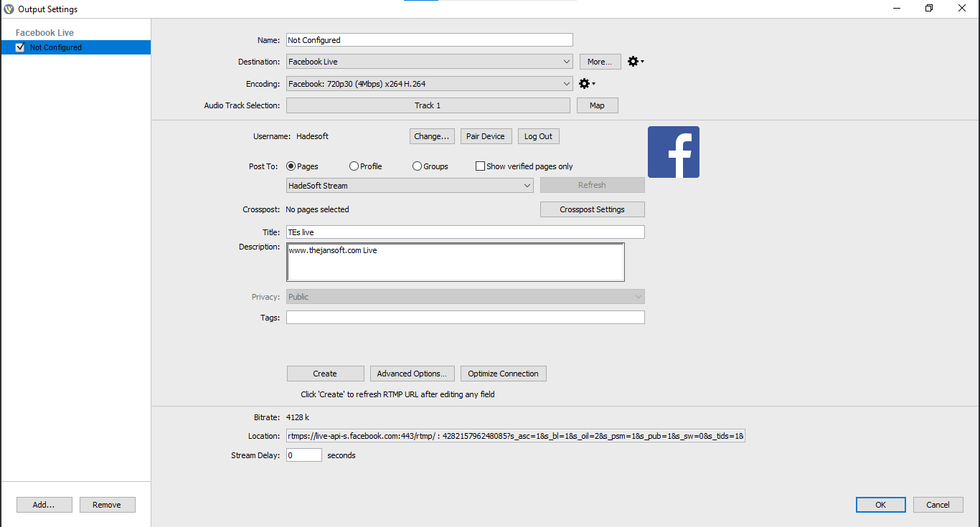Screen dimensions: 980x527
Task: Click the 4128 k bitrate value
Action: click(297, 417)
